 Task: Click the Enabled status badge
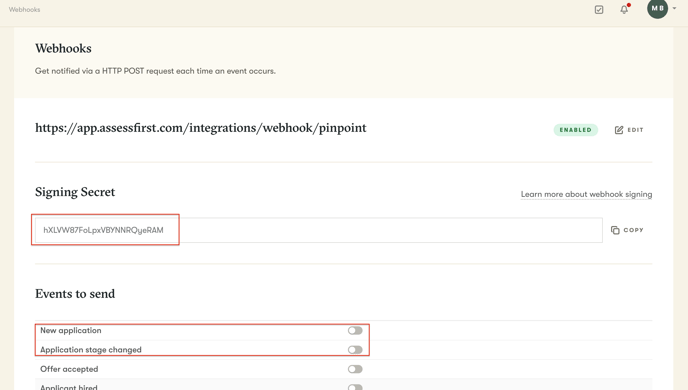[575, 130]
